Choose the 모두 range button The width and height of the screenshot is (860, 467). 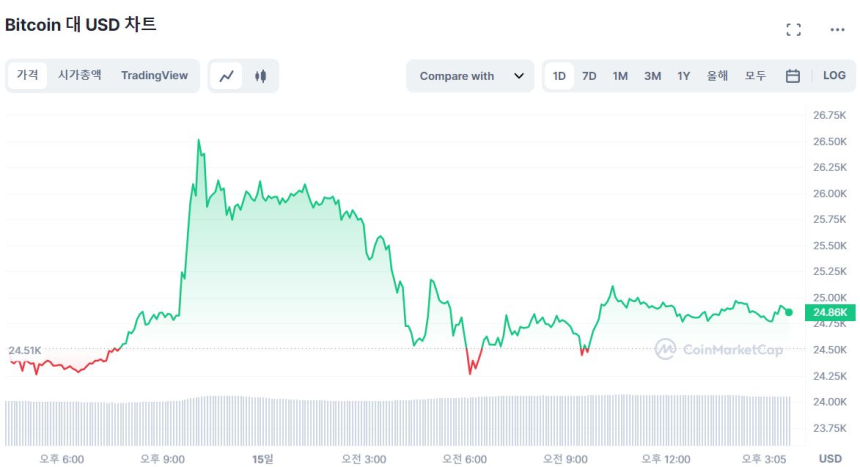click(x=755, y=76)
